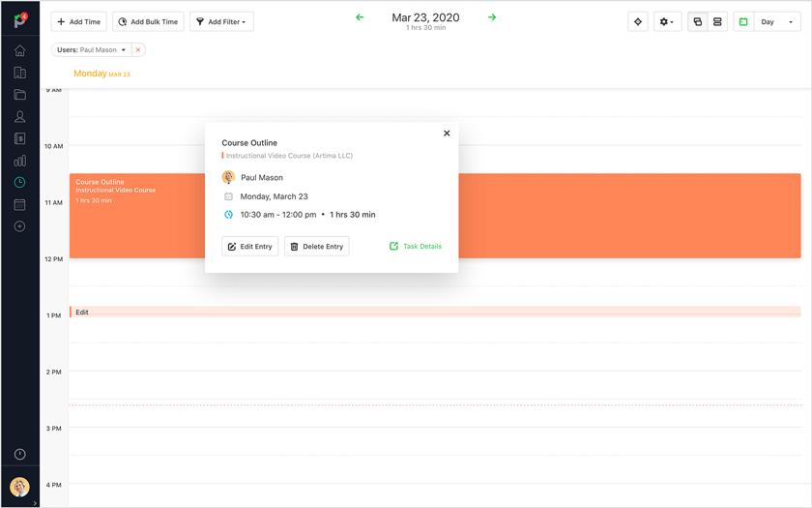Open Users: Paul Mason filter dropdown
This screenshot has width=812, height=508.
click(91, 49)
